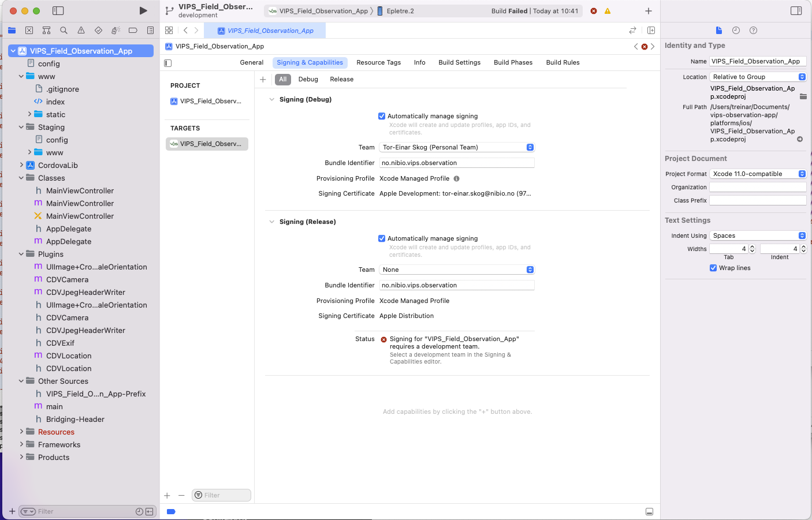Click the Class Prefix text field
Viewport: 812px width, 520px height.
click(758, 200)
